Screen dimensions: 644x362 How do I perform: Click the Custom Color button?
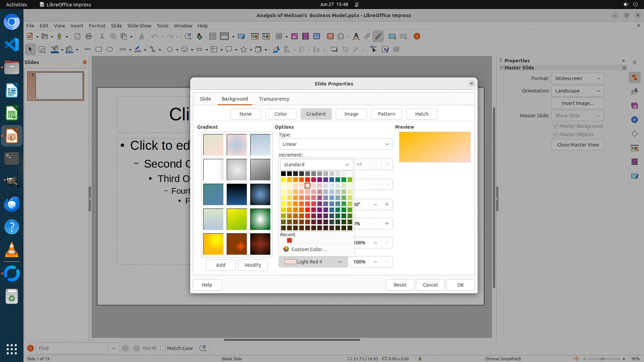coord(309,249)
